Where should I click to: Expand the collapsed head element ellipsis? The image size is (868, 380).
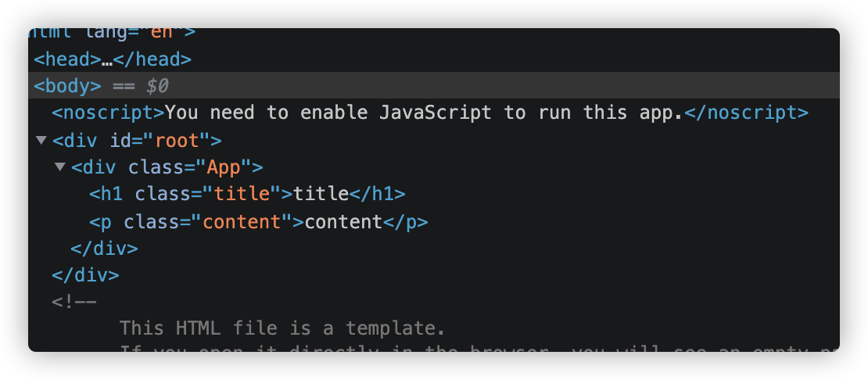click(107, 59)
